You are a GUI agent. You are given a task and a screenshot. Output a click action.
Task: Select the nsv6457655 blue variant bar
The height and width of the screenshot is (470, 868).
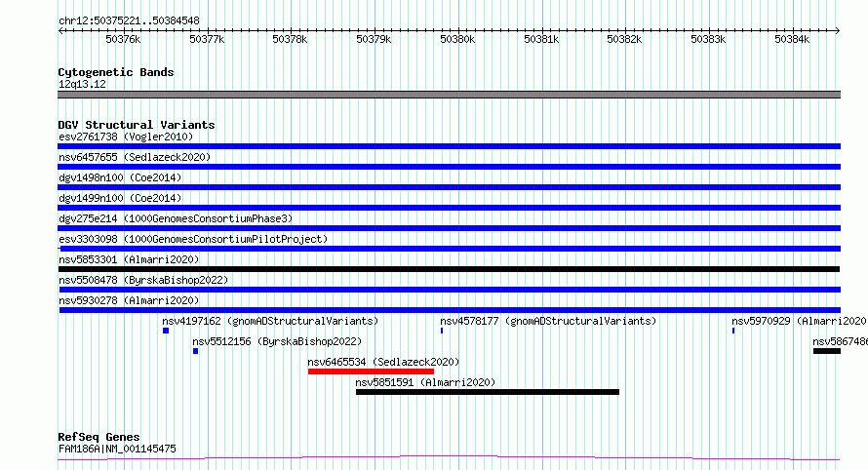click(x=449, y=167)
